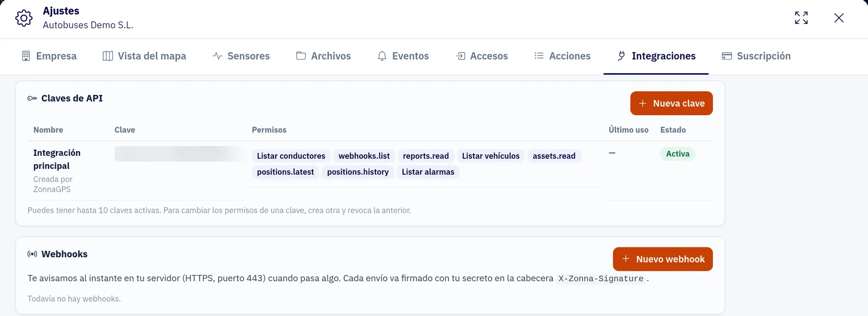Add a webhook with Nuevo webhook button
The width and height of the screenshot is (868, 316).
[x=663, y=259]
